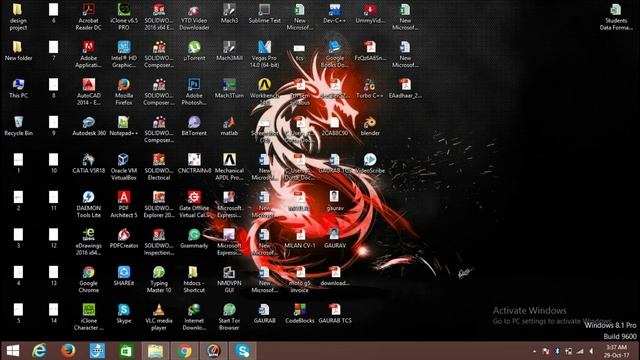
Task: Open the moto g5 invoice PDF
Action: click(x=300, y=279)
